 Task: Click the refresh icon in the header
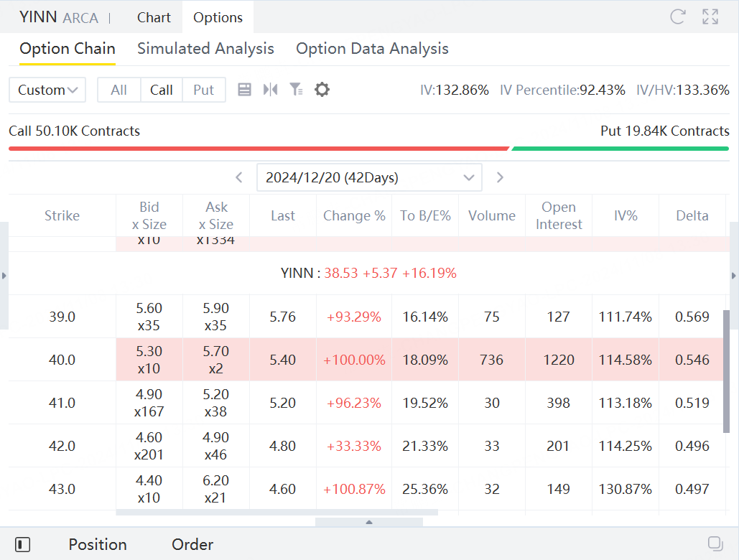tap(677, 17)
